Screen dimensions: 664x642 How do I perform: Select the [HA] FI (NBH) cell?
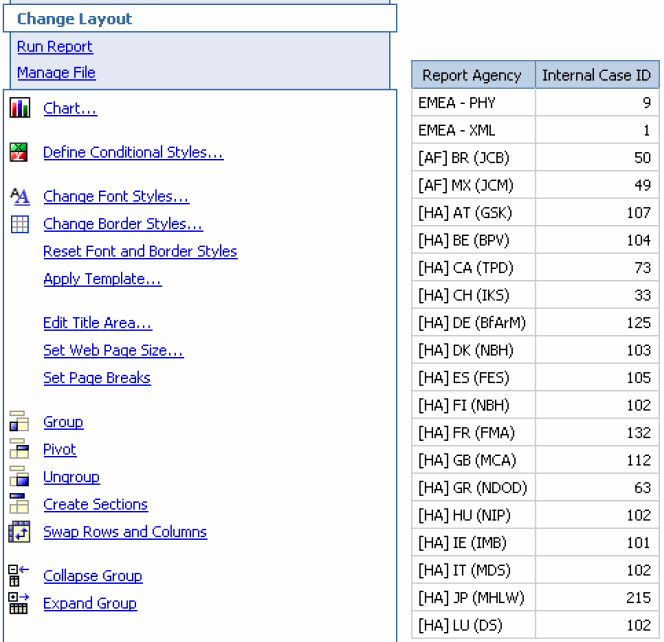[x=473, y=405]
